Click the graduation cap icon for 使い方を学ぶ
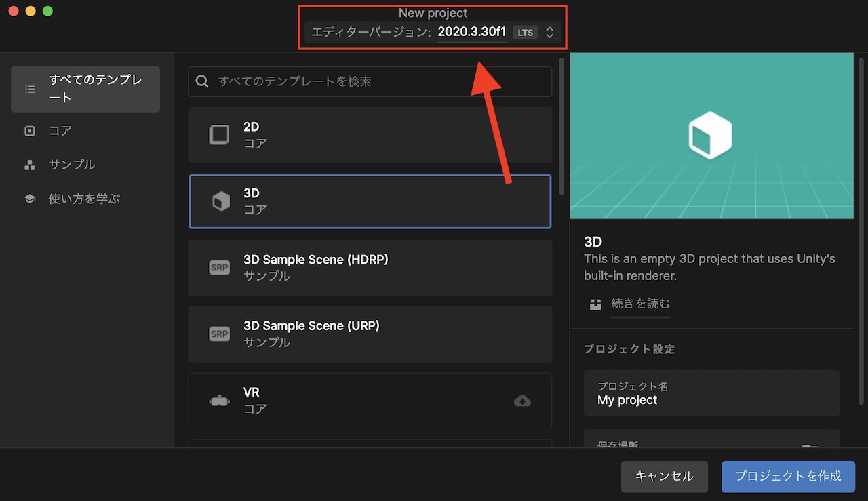Screen dimensions: 868x501 [x=29, y=199]
